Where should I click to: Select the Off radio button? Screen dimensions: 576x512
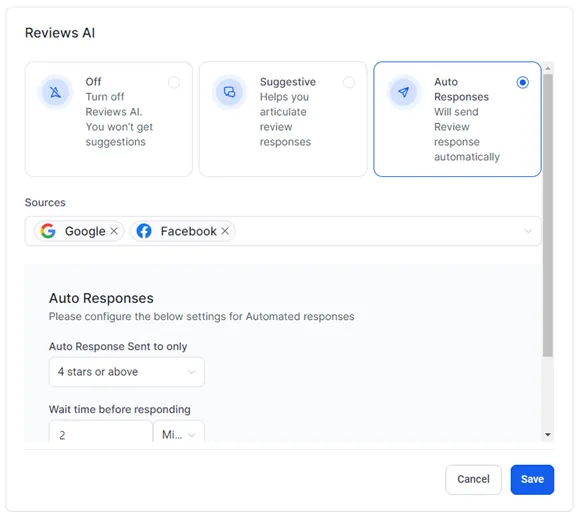coord(174,82)
